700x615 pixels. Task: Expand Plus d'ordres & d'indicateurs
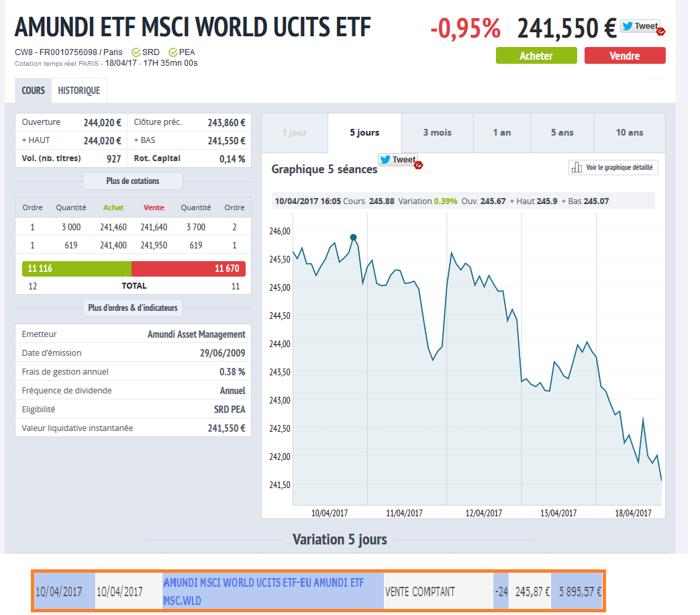[132, 308]
